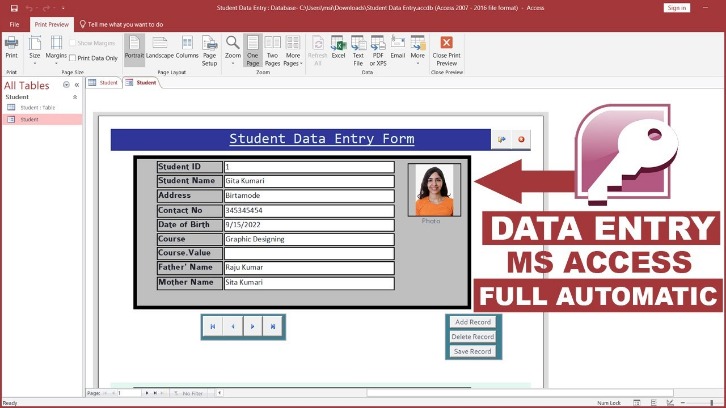
Task: Click the Address field Birtamode
Action: [309, 195]
